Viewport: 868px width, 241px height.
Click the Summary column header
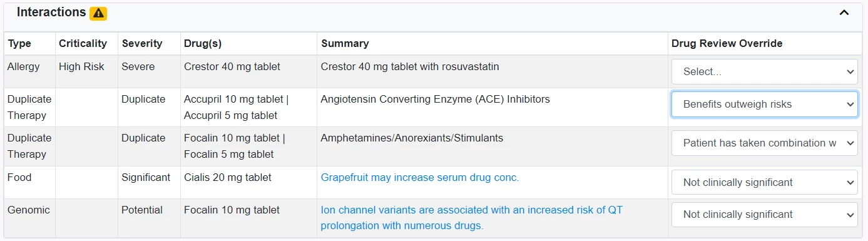tap(345, 43)
